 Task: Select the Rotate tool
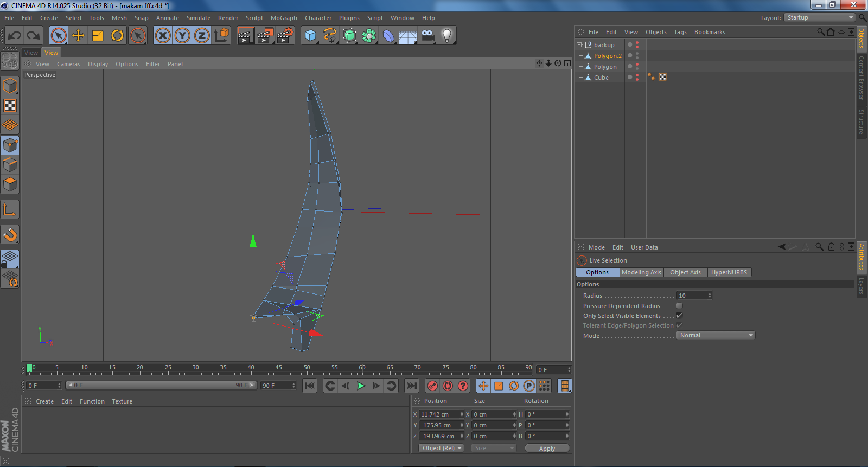click(x=117, y=36)
